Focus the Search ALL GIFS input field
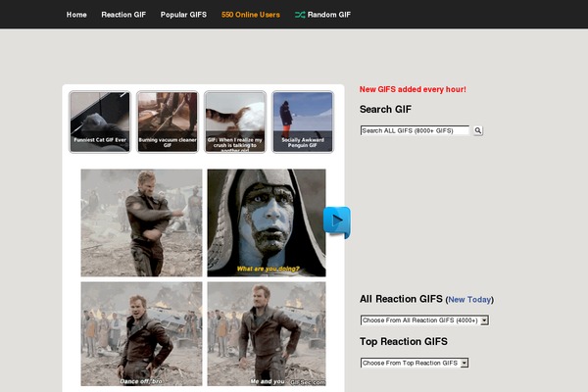Screen dimensions: 588x392 point(415,130)
